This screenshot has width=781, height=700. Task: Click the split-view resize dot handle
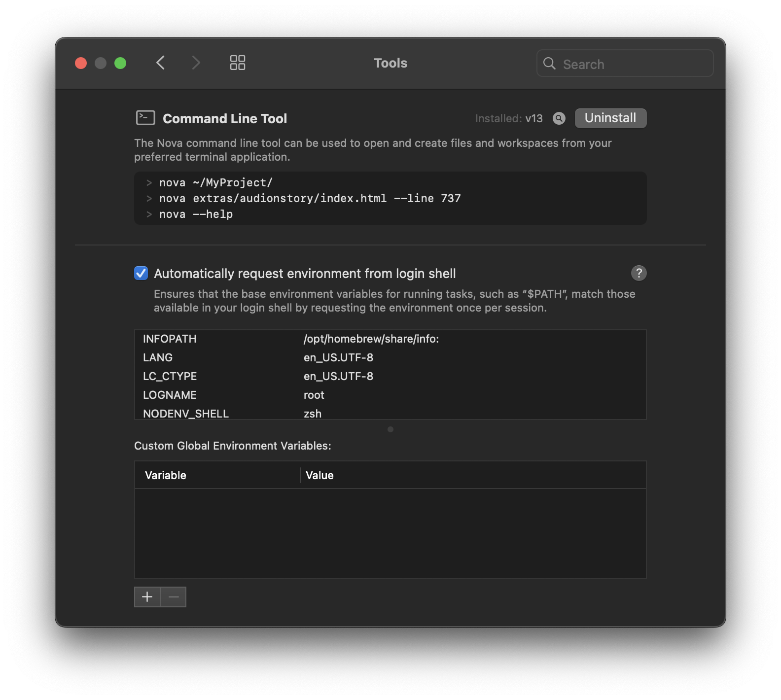(390, 429)
